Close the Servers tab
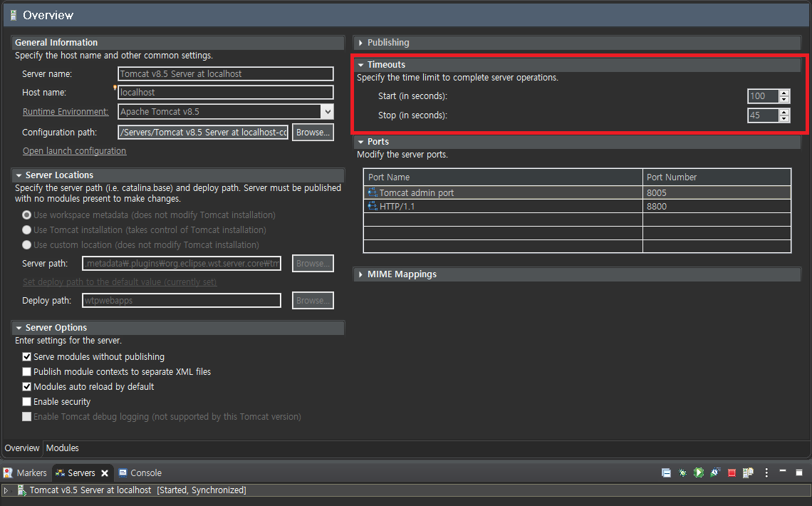Screen dimensions: 812x506 pyautogui.click(x=105, y=473)
